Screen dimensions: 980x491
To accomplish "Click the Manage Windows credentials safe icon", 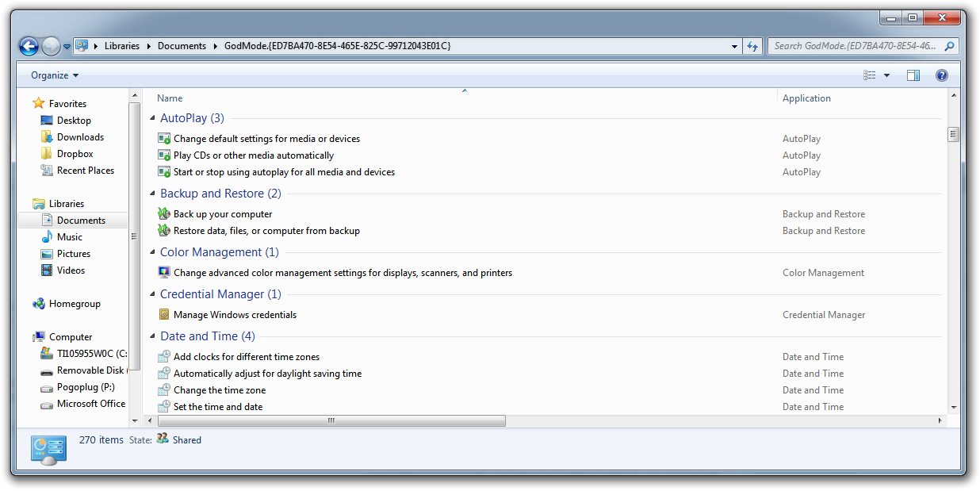I will 164,315.
